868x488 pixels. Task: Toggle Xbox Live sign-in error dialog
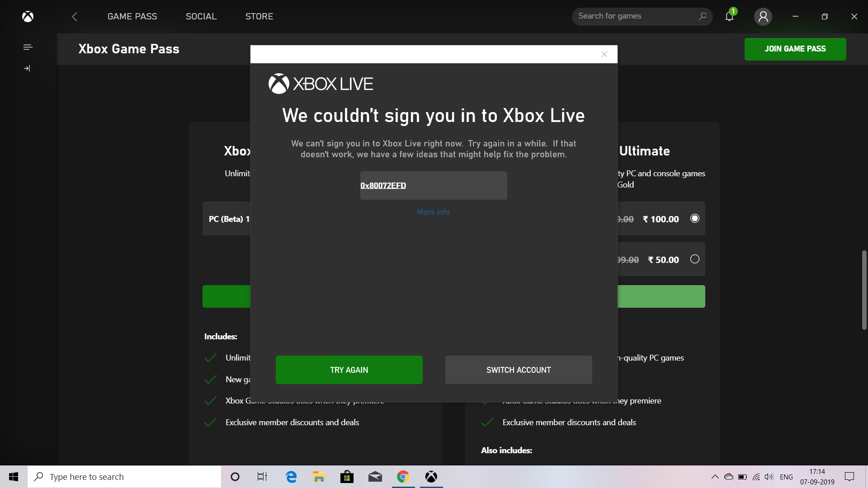[604, 54]
